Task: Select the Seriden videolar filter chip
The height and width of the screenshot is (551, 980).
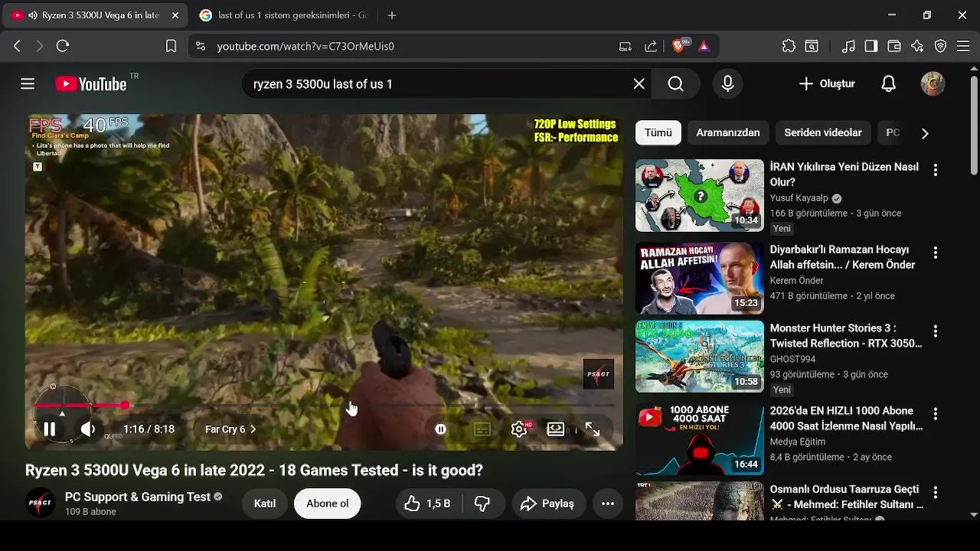Action: tap(823, 132)
